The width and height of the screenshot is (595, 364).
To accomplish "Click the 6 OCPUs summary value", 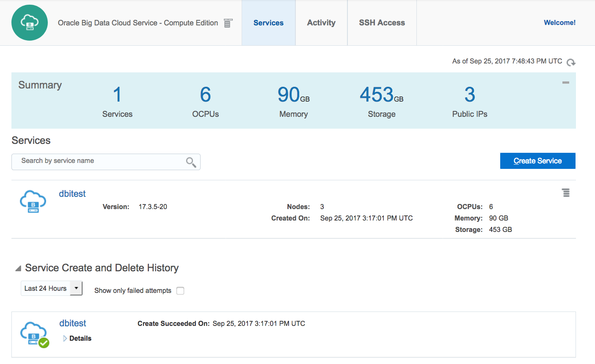I will (205, 94).
